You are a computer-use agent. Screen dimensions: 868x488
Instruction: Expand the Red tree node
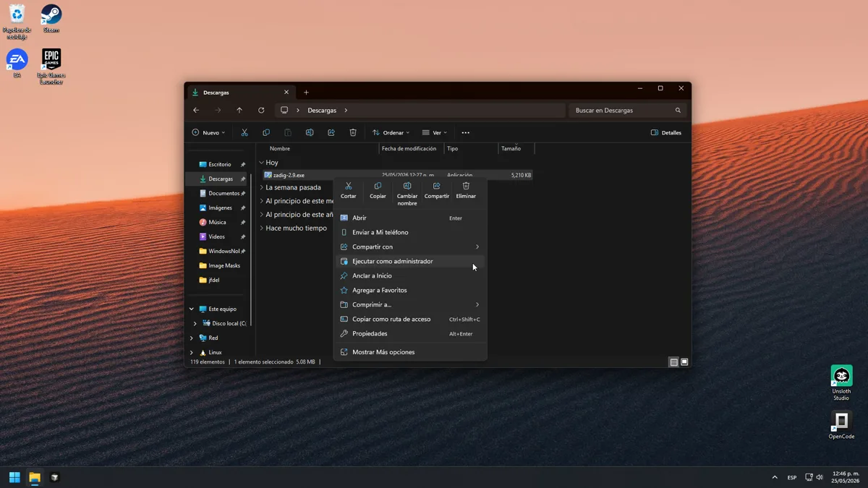point(192,338)
